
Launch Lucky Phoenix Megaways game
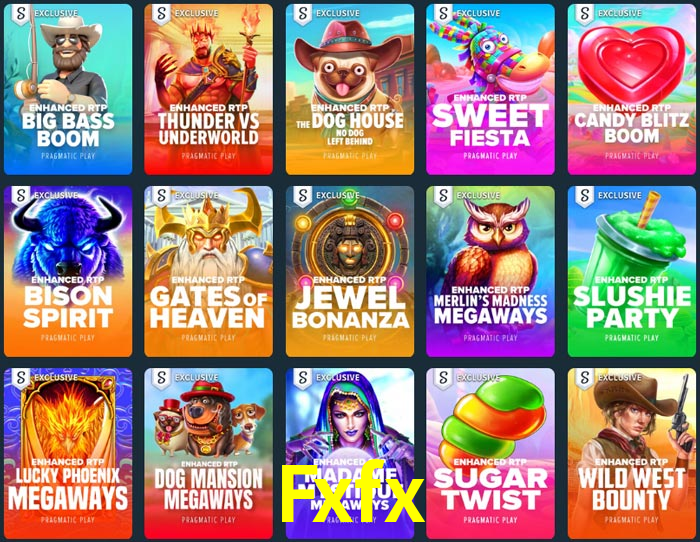pyautogui.click(x=68, y=454)
